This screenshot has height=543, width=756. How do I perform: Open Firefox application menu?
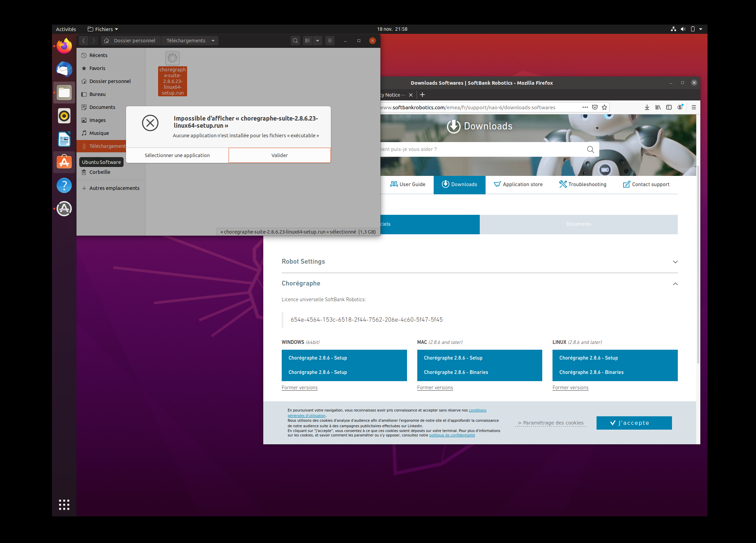(x=694, y=107)
